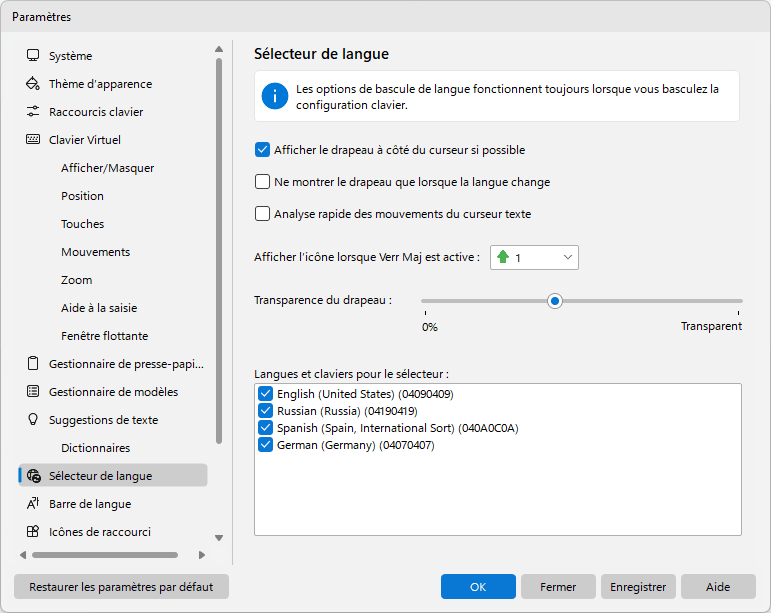Viewport: 771px width, 613px height.
Task: Click the Suggestions de texte bulb icon
Action: coord(33,419)
